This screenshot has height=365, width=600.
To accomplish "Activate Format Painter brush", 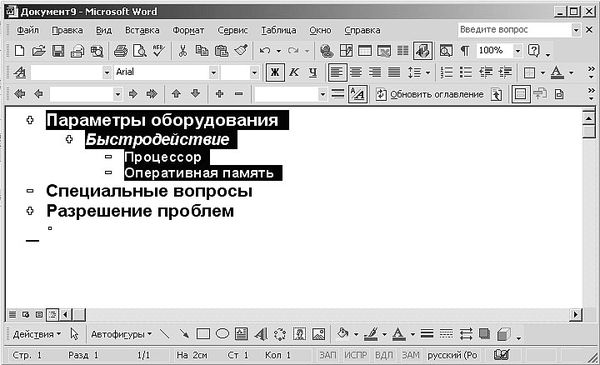I will click(241, 51).
